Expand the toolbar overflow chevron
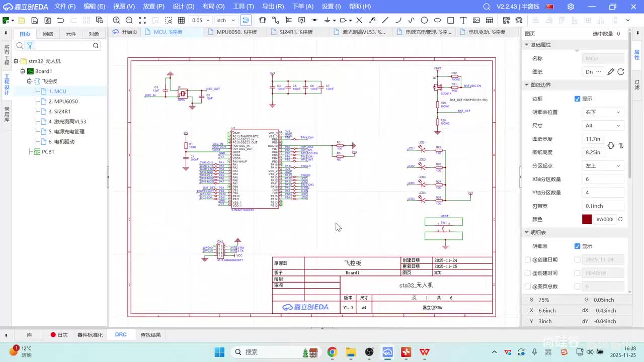The height and width of the screenshot is (362, 644). (628, 21)
